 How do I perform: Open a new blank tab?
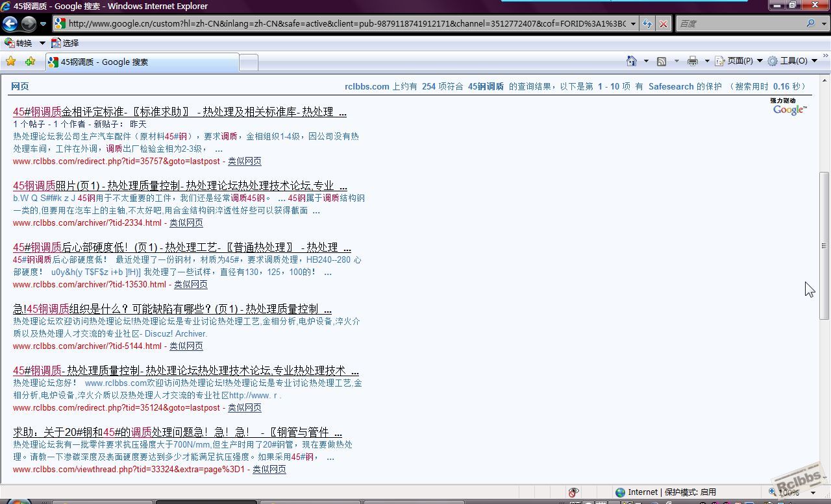click(x=249, y=63)
